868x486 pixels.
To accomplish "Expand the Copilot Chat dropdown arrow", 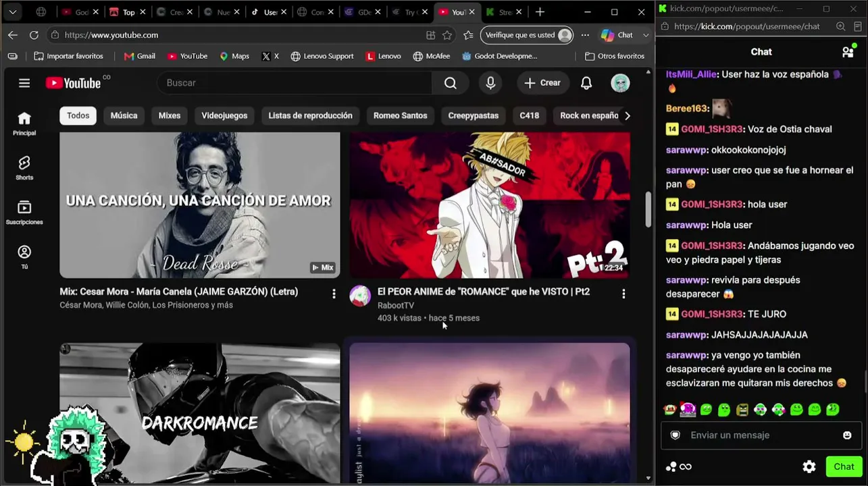I will click(x=646, y=35).
